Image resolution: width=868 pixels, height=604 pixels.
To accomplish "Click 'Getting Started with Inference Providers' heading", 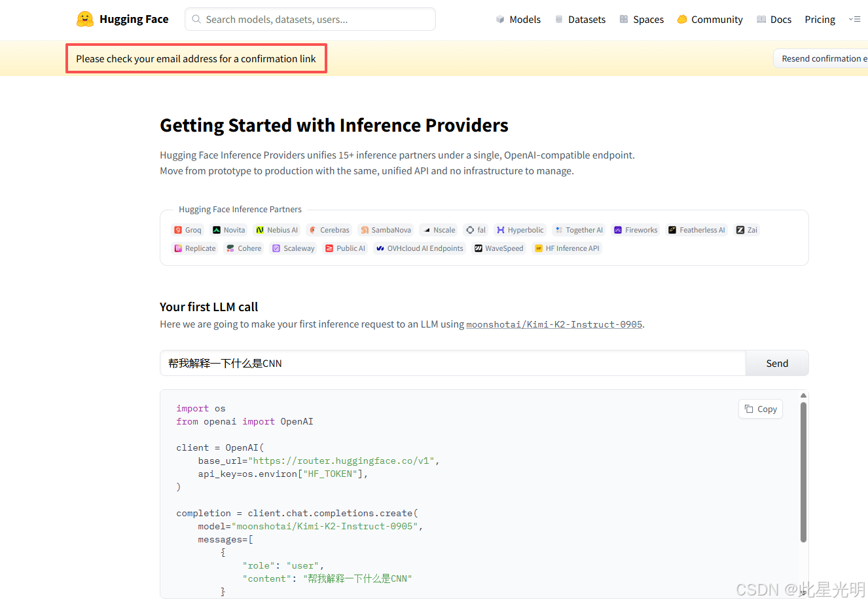I will pos(334,125).
